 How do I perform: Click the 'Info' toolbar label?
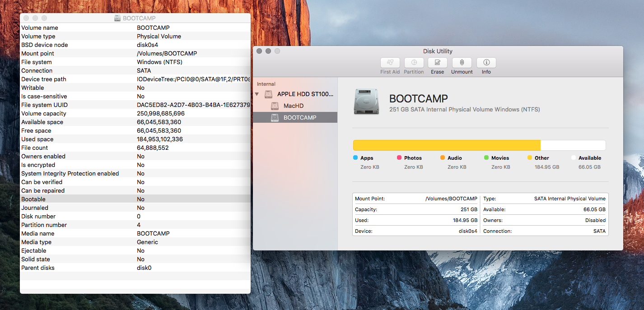(486, 72)
